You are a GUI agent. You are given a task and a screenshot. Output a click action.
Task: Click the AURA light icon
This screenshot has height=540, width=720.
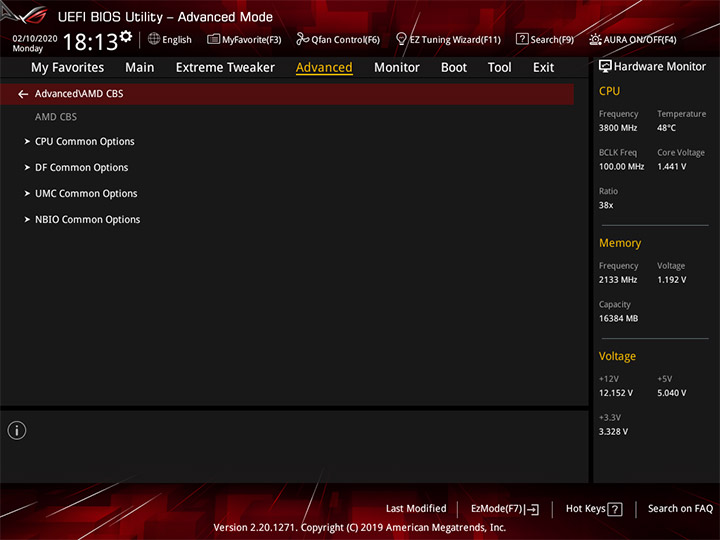595,39
